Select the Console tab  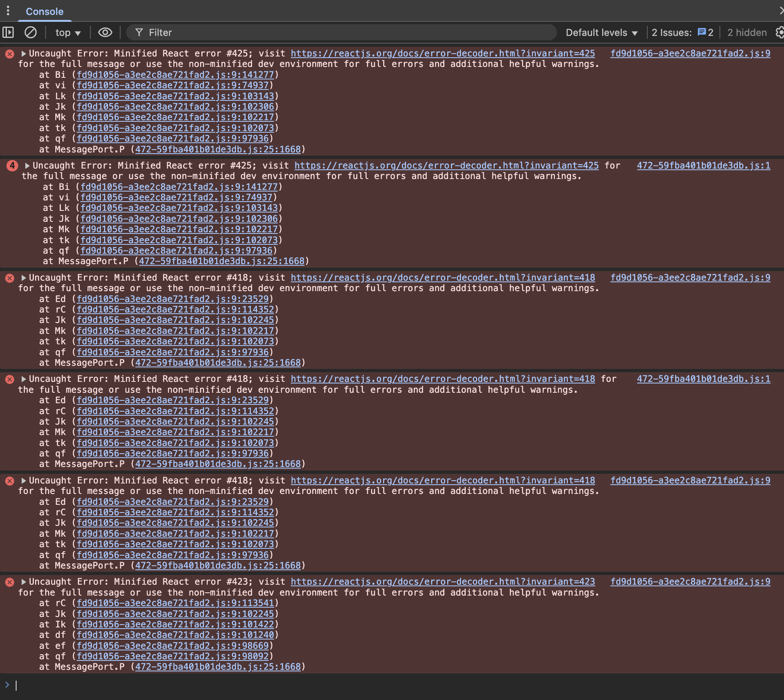44,11
